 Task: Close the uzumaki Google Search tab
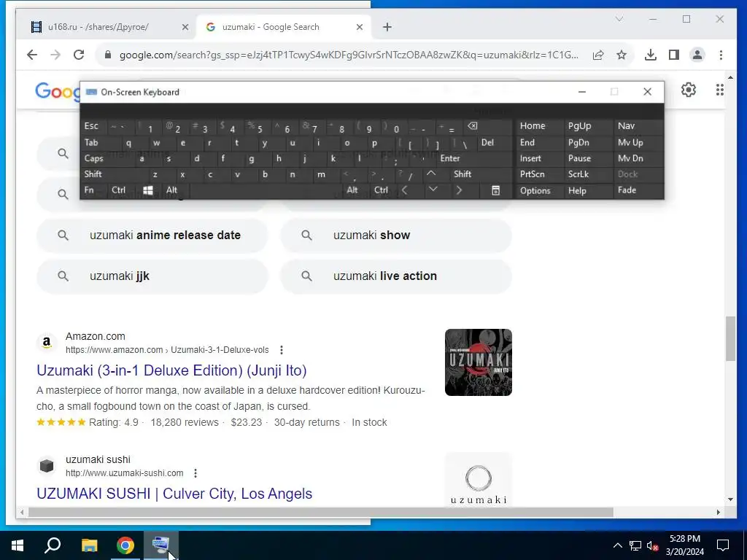[360, 27]
